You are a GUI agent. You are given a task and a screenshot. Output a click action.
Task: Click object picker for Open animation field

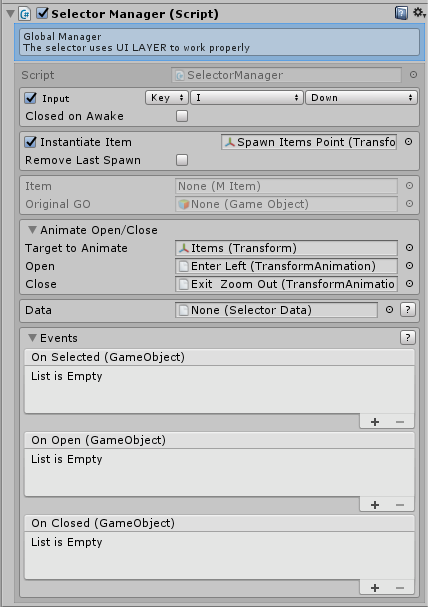pos(409,266)
